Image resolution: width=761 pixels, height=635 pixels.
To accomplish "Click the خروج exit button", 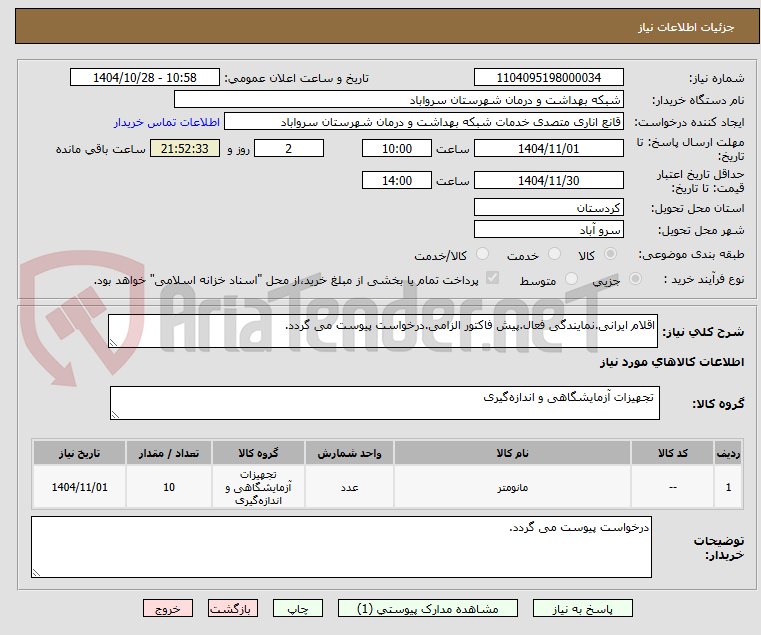I will pyautogui.click(x=168, y=608).
